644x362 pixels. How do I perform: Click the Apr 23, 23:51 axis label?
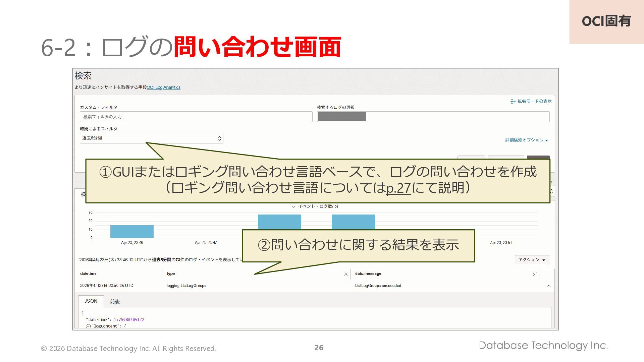[501, 243]
